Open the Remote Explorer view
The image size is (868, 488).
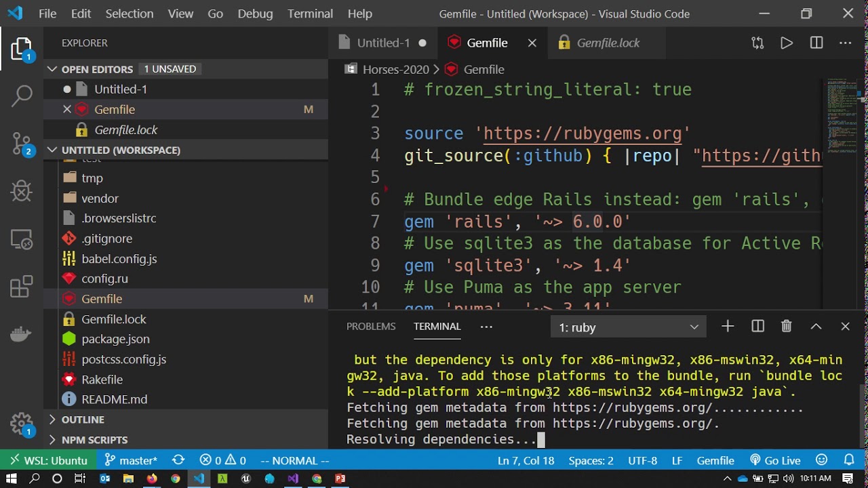pos(22,239)
